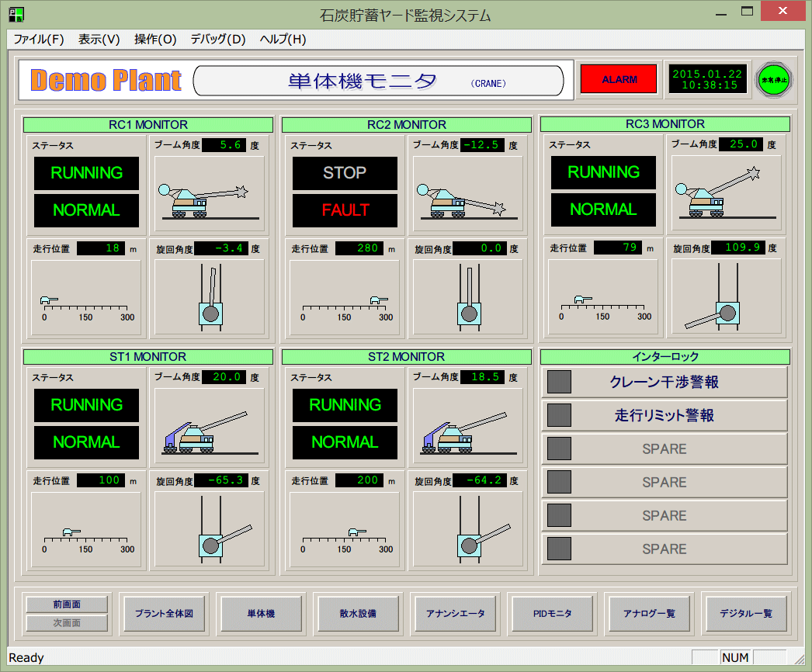This screenshot has width=812, height=672.
Task: Click RC3 boom angle crane illustration
Action: point(726,192)
